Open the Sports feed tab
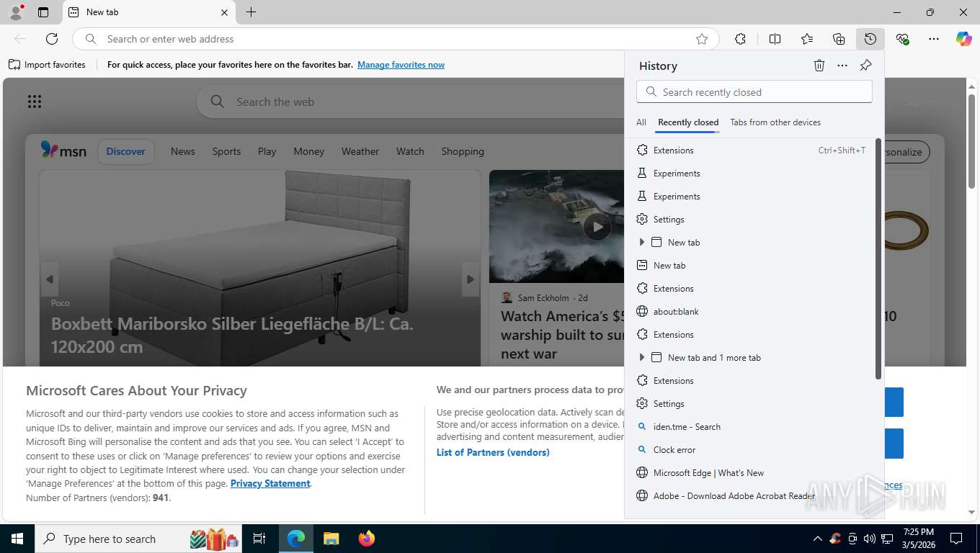Viewport: 980px width, 553px height. (x=226, y=151)
